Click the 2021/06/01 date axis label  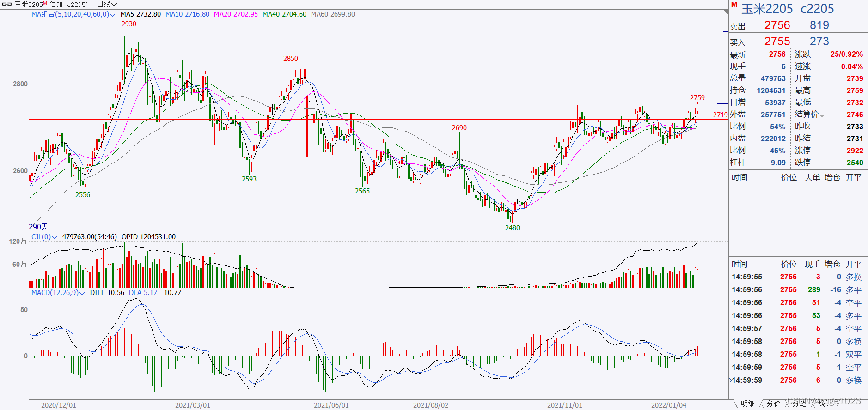(331, 405)
